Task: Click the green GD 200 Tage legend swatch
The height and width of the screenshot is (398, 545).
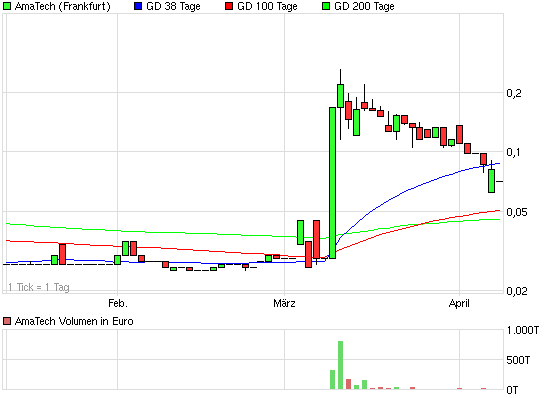Action: point(326,6)
